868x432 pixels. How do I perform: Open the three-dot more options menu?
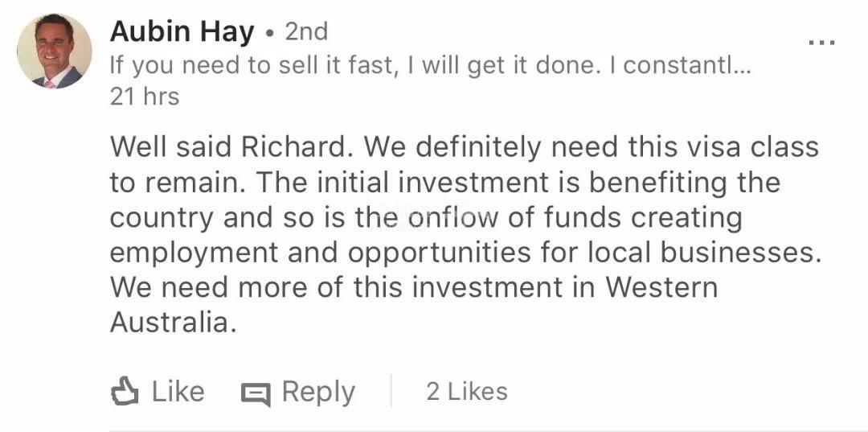[821, 42]
